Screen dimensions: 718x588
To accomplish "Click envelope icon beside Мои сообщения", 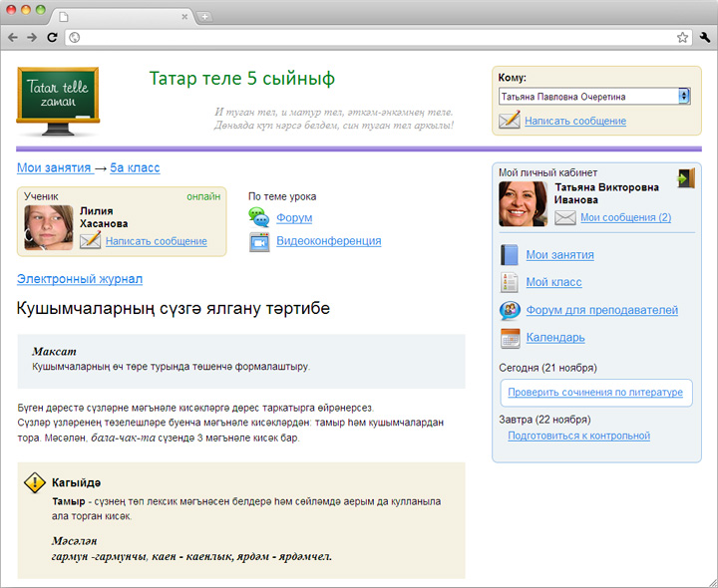I will click(565, 217).
